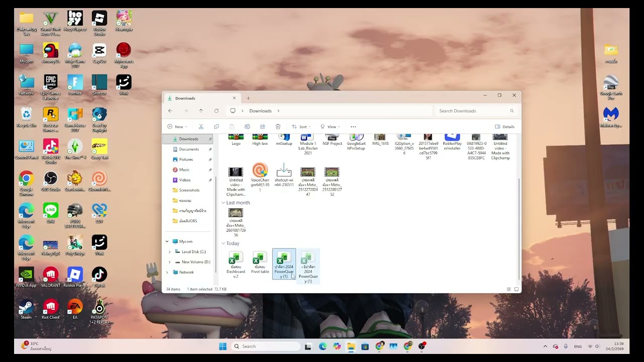Select the Google Earth Pro desktop icon
644x362 pixels.
click(x=611, y=87)
